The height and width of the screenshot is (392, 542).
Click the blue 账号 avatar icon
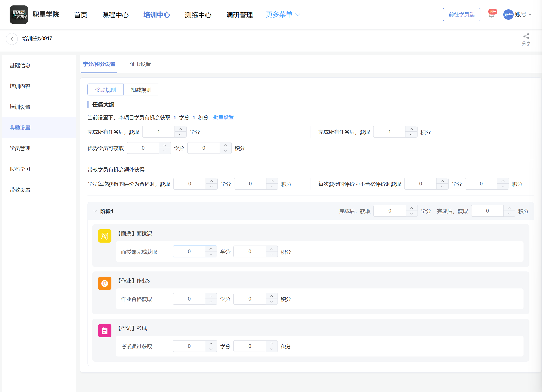pyautogui.click(x=508, y=15)
